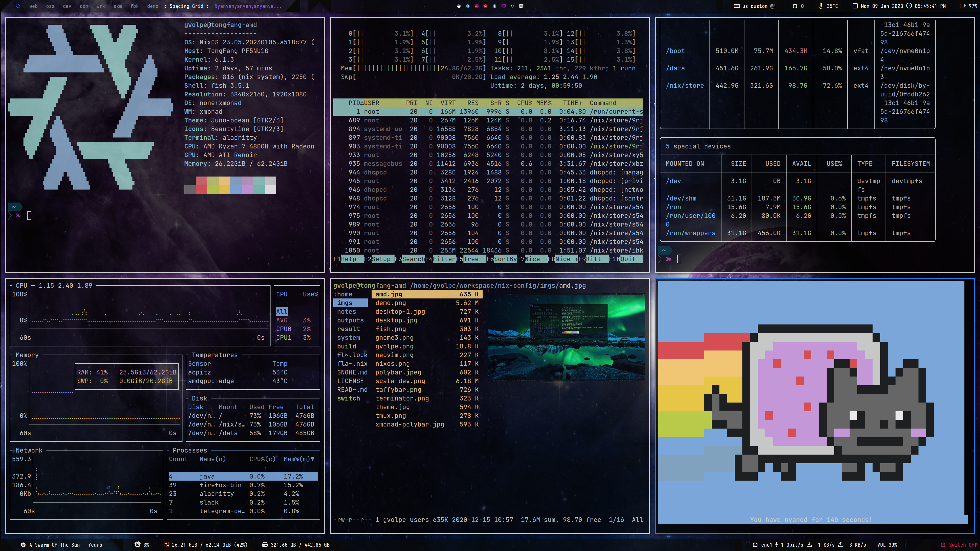Switch to the web workspace
Image resolution: width=980 pixels, height=551 pixels.
click(x=33, y=6)
